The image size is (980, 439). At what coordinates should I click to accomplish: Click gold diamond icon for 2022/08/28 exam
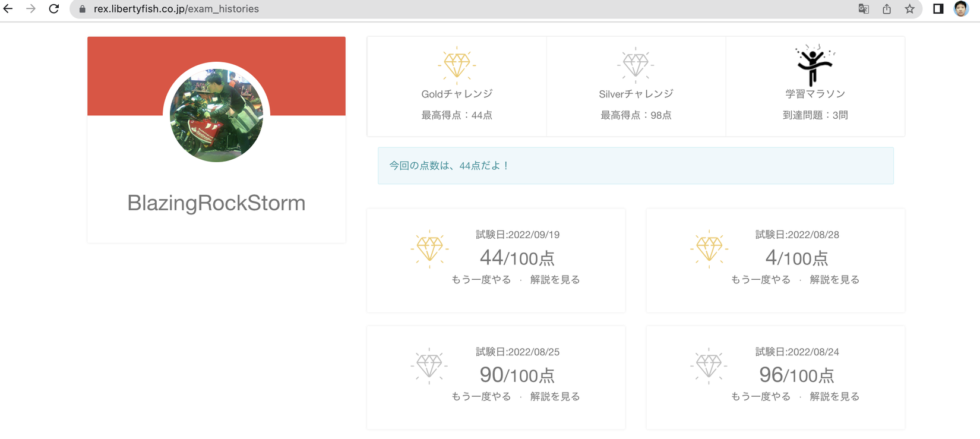tap(709, 248)
